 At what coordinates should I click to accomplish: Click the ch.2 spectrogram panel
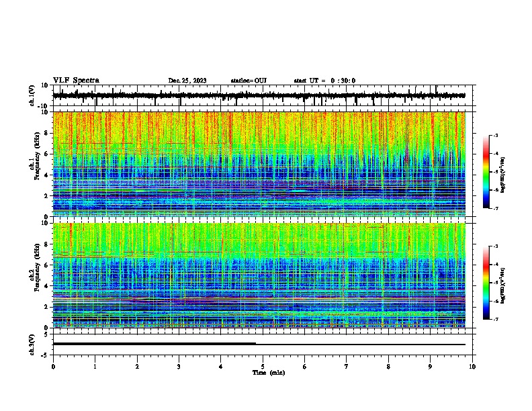tap(264, 275)
